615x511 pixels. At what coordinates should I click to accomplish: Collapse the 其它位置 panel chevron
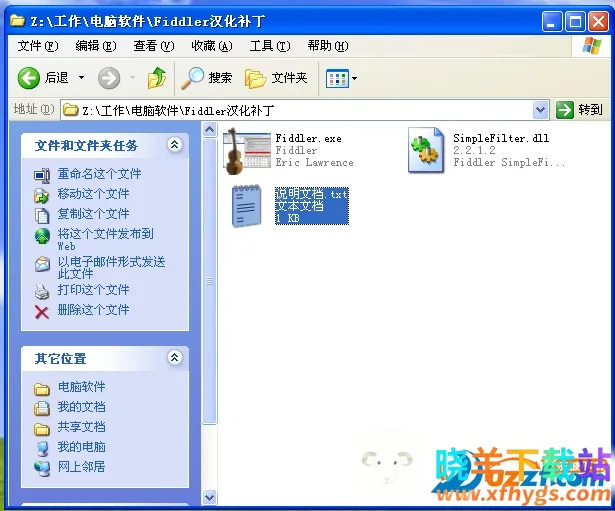click(175, 358)
